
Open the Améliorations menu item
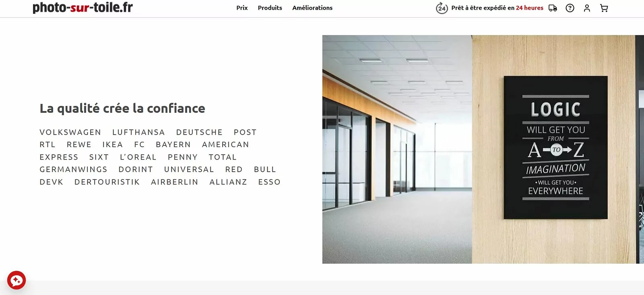pos(312,8)
